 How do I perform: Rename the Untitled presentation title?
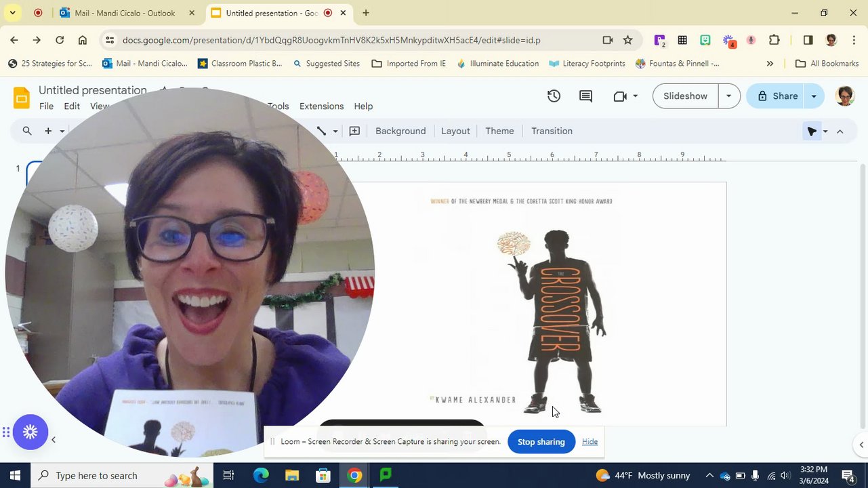tap(93, 90)
